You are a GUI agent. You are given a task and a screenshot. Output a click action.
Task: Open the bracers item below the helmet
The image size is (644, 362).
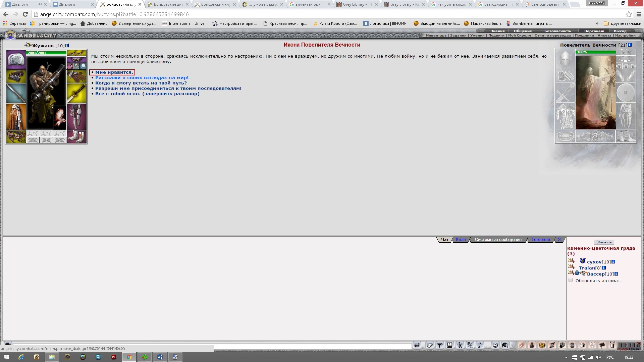click(x=16, y=76)
